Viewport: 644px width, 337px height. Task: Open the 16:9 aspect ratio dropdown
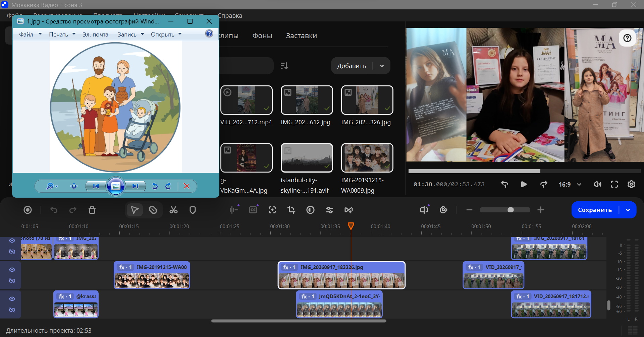click(x=570, y=185)
